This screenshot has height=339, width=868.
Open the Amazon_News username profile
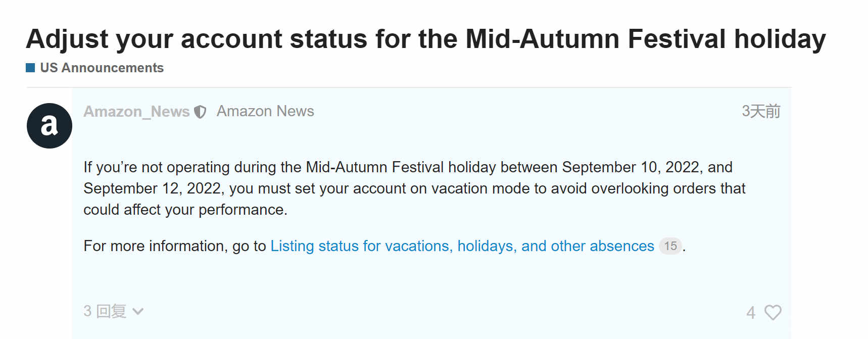tap(136, 111)
